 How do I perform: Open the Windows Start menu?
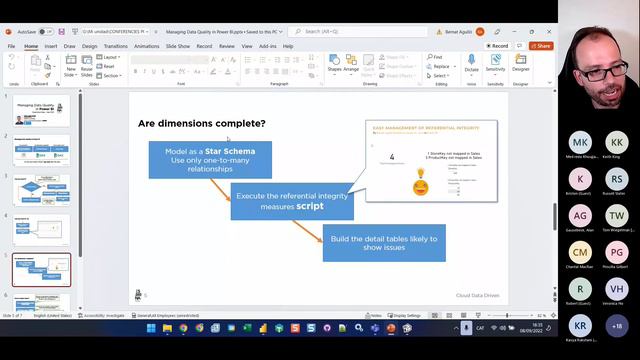point(151,328)
